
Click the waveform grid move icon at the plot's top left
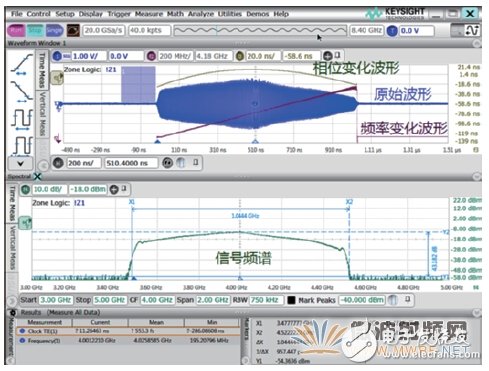[57, 78]
